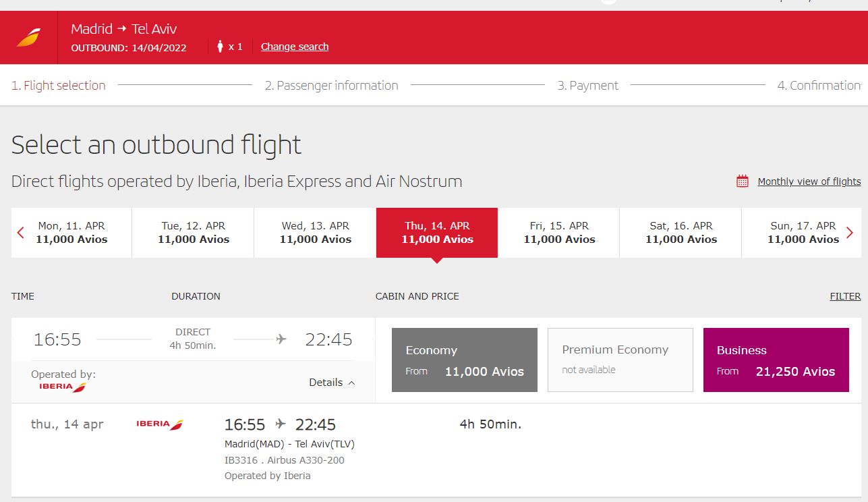
Task: Choose Economy from 11,000 Avios
Action: 465,360
